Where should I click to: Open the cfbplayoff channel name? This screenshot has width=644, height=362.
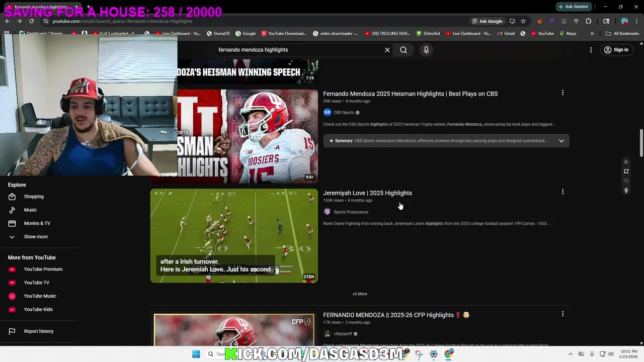(343, 334)
